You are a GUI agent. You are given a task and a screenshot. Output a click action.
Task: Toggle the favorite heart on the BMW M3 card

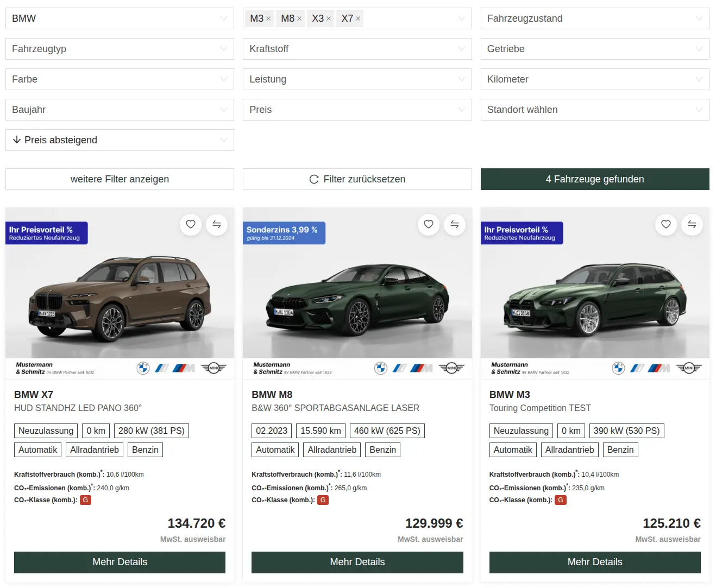(x=666, y=225)
